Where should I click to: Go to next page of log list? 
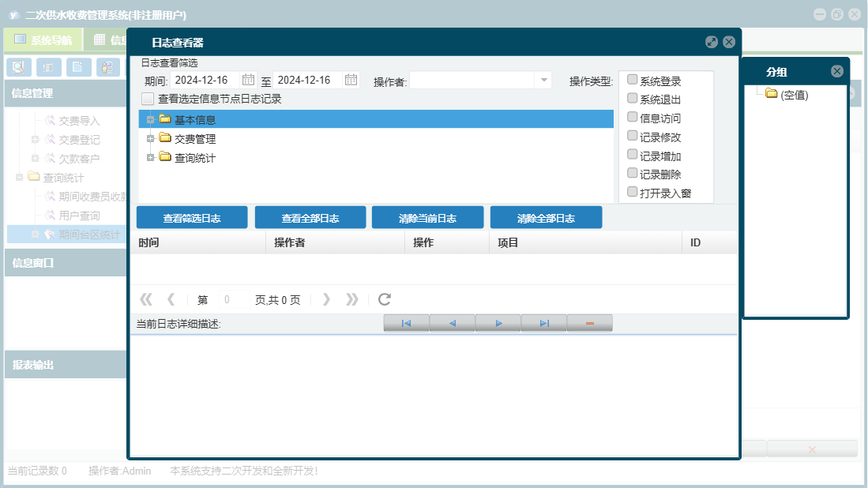[326, 299]
